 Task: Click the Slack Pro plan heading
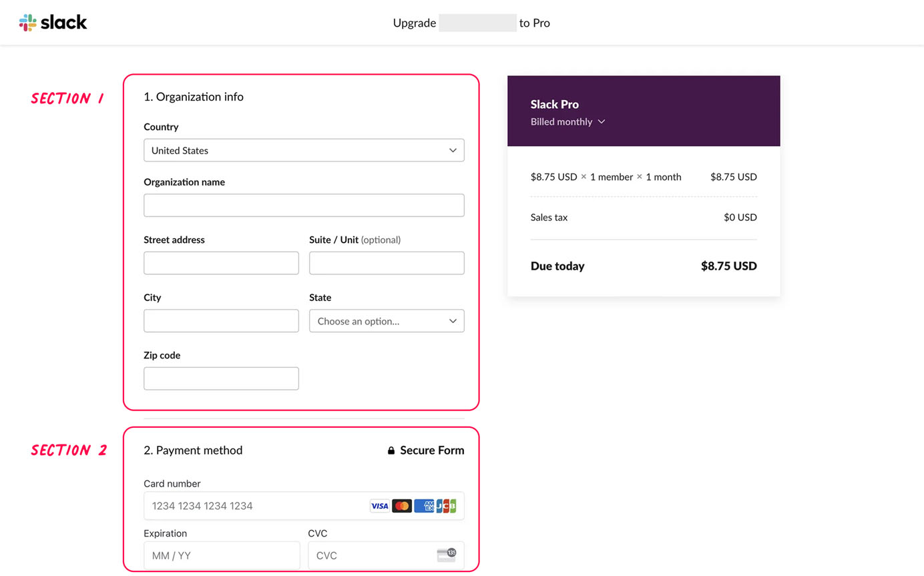point(554,104)
